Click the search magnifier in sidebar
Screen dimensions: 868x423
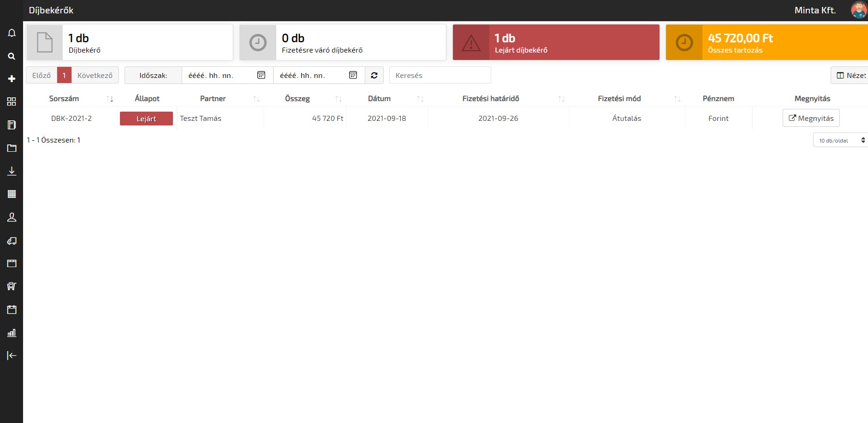pos(12,56)
